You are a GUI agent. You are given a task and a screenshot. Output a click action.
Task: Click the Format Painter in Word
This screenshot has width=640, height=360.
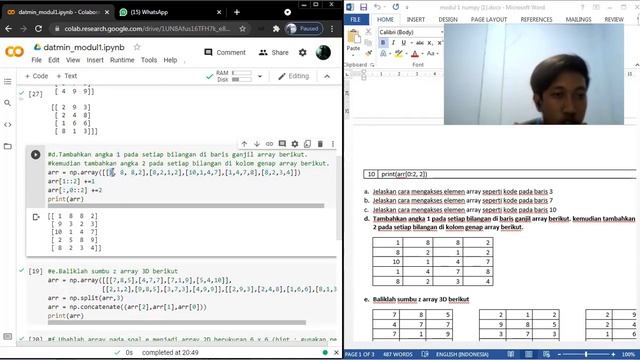(x=369, y=53)
